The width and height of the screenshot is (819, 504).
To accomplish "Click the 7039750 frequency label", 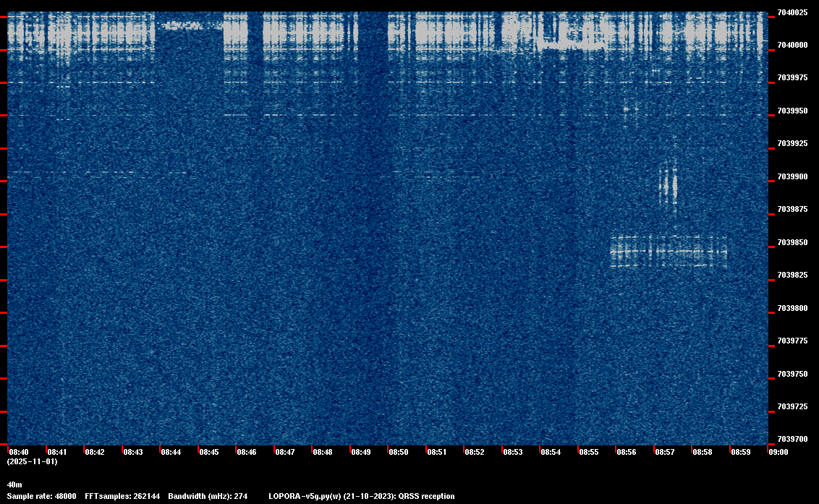I will point(792,374).
